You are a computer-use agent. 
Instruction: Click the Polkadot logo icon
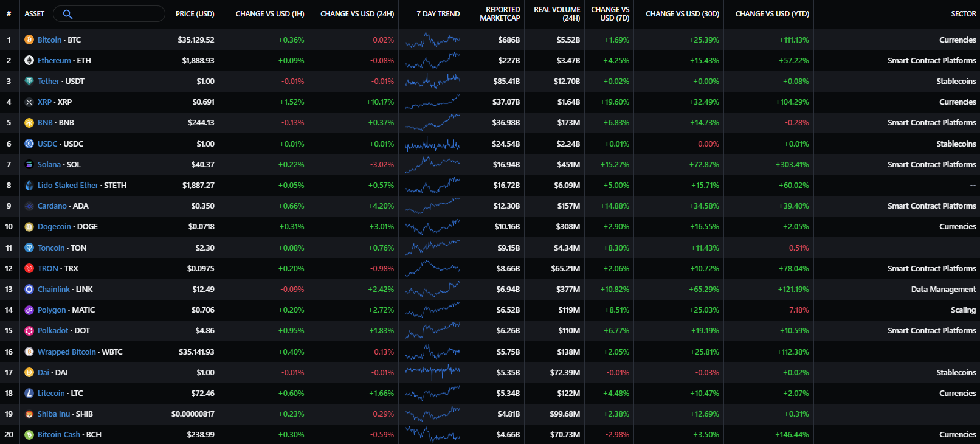point(29,331)
